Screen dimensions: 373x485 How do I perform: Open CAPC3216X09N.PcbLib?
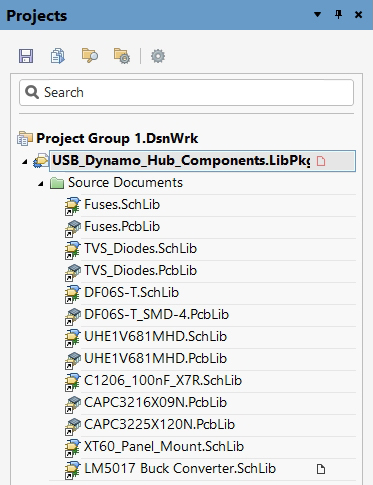(x=156, y=403)
